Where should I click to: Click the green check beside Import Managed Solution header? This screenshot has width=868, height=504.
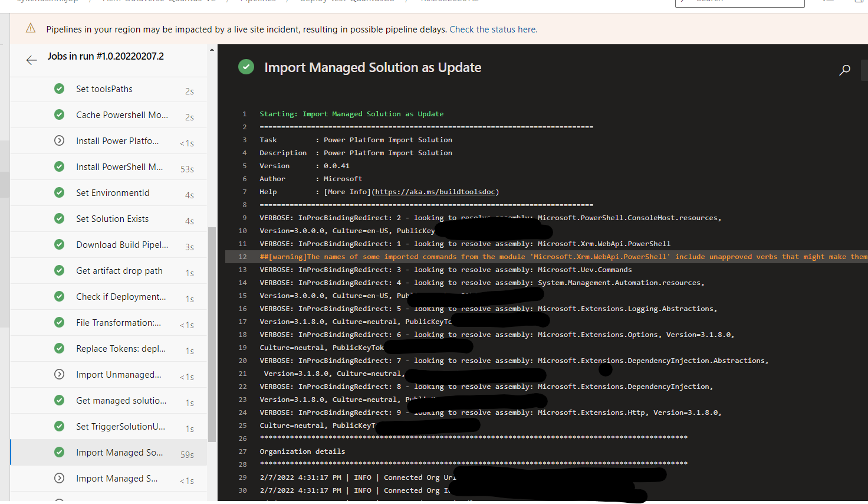(246, 67)
